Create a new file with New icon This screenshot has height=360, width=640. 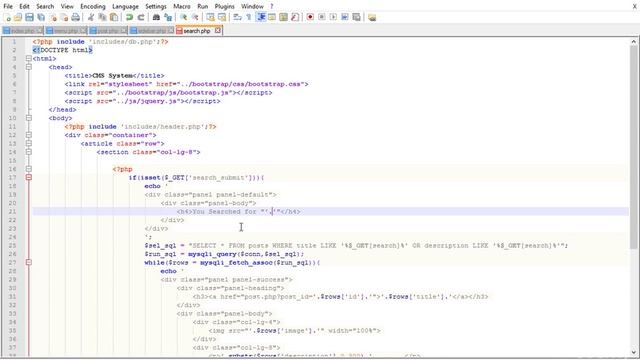7,17
